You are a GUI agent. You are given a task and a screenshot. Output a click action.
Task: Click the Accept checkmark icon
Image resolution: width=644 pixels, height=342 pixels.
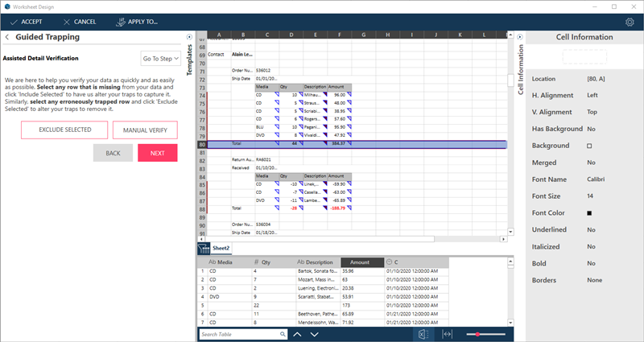click(12, 22)
